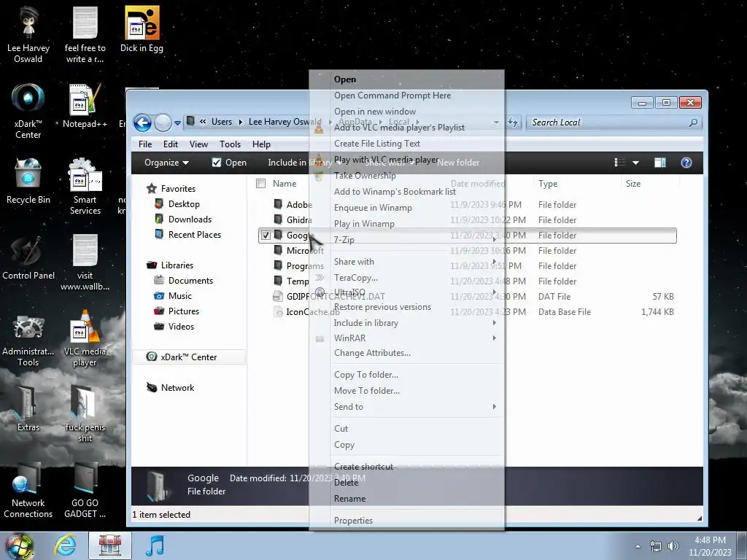Launch Internet Explorer from the taskbar

(65, 545)
